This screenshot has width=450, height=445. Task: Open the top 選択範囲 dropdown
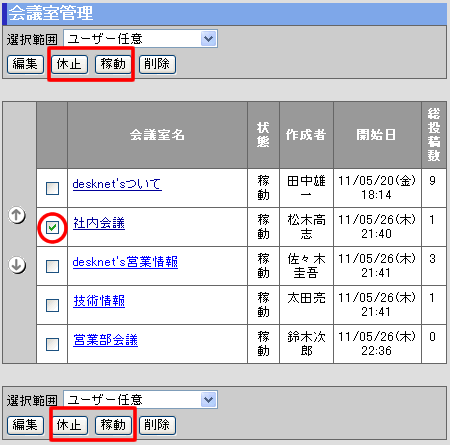click(x=140, y=39)
